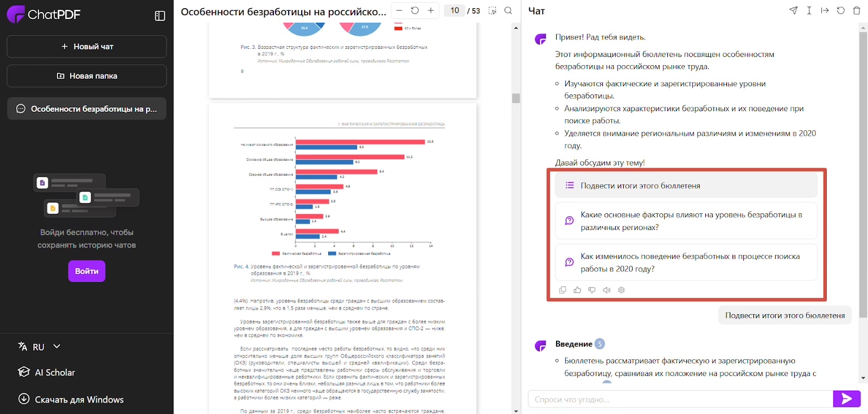The width and height of the screenshot is (868, 414).
Task: Dislike the response with thumbs down
Action: 592,290
